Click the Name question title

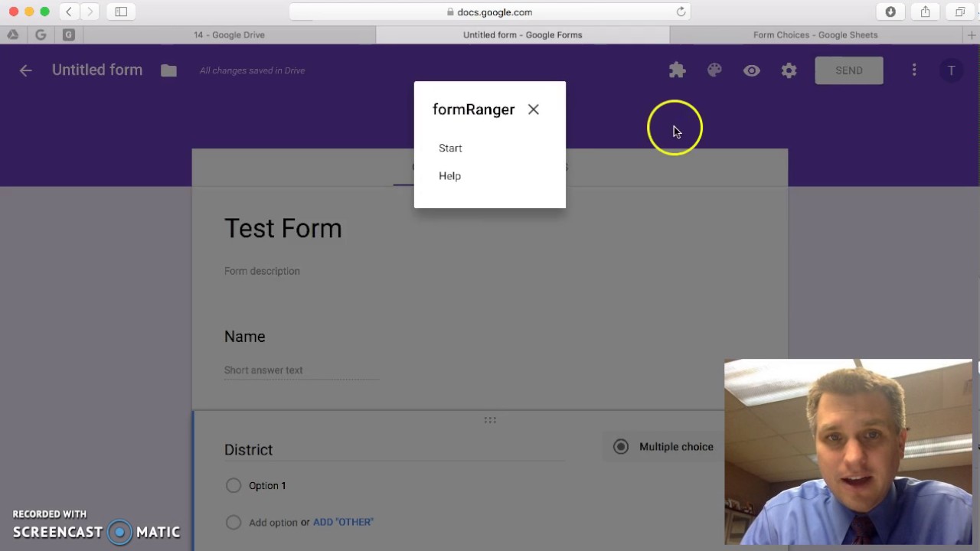[245, 337]
